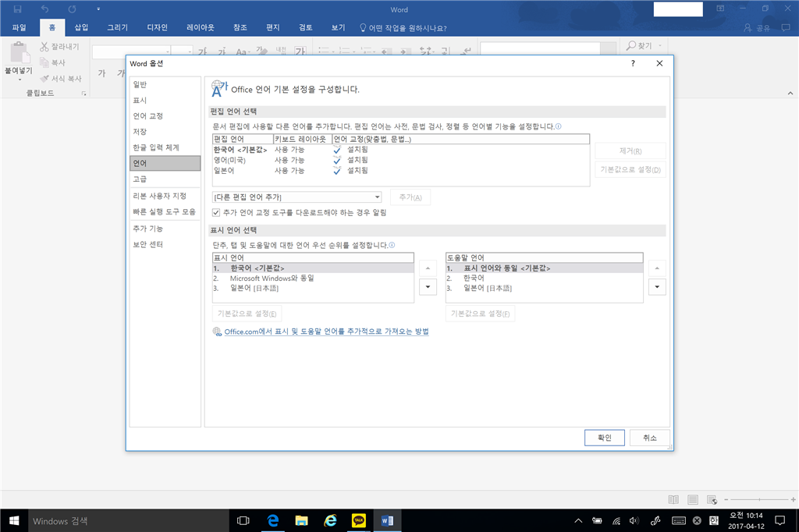Click the zoom slider in status bar

(x=760, y=499)
